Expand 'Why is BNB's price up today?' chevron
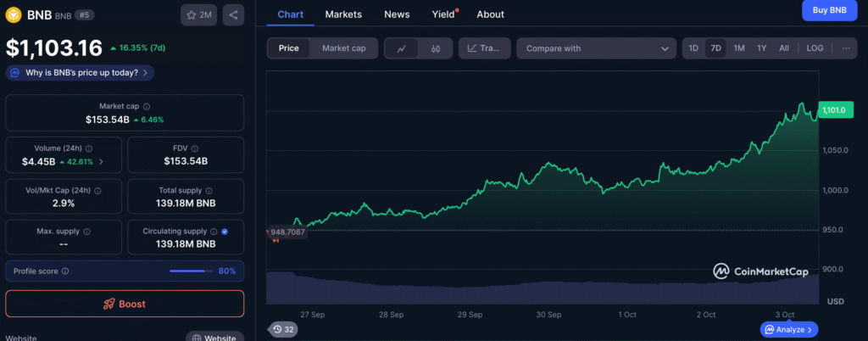The width and height of the screenshot is (868, 341). (x=145, y=72)
